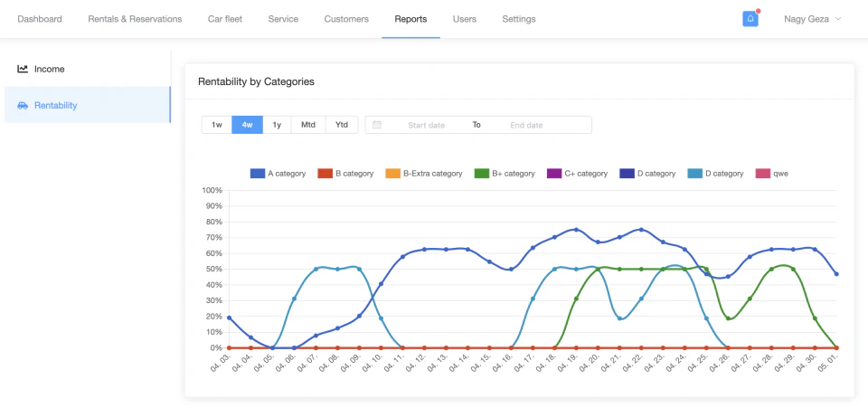The width and height of the screenshot is (868, 408).
Task: Open the Settings tab
Action: tap(519, 19)
